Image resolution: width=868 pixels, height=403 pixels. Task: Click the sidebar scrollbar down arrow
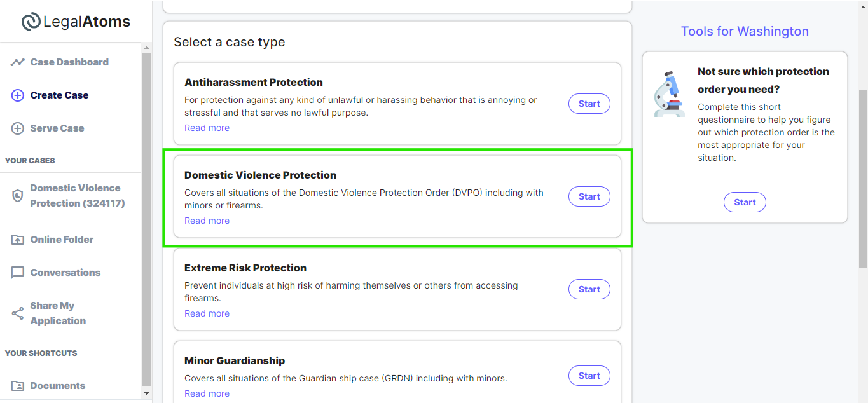pos(146,393)
